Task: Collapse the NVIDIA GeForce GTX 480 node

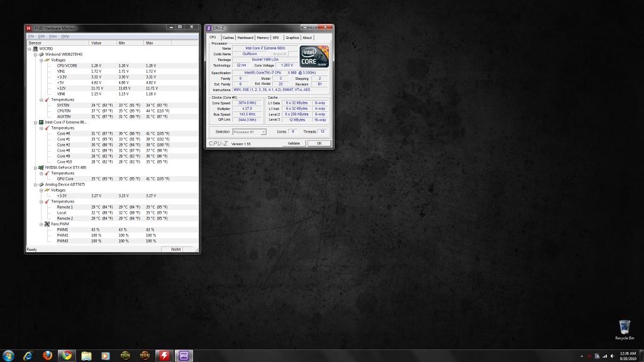Action: pos(36,168)
